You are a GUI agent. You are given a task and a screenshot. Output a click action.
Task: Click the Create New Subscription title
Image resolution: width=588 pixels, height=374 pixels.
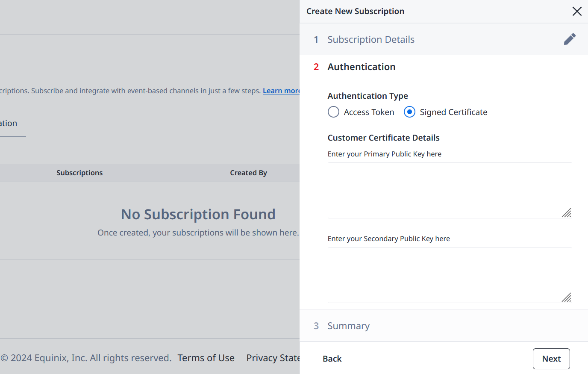coord(355,11)
